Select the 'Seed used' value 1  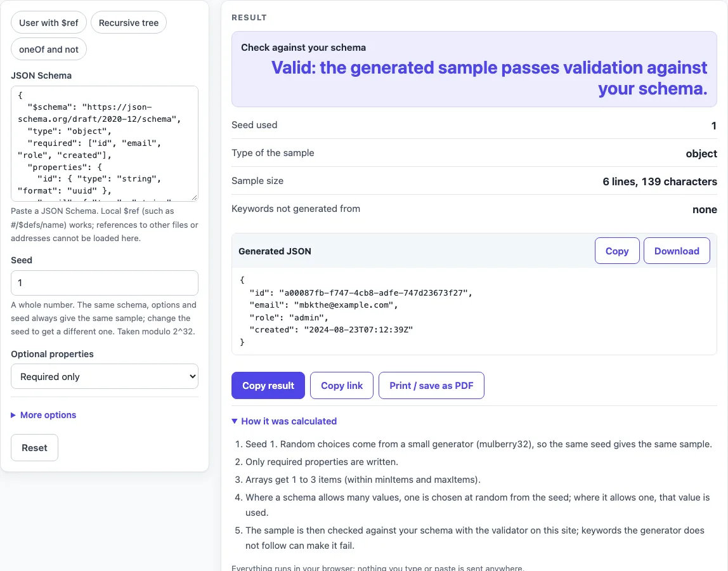tap(713, 126)
